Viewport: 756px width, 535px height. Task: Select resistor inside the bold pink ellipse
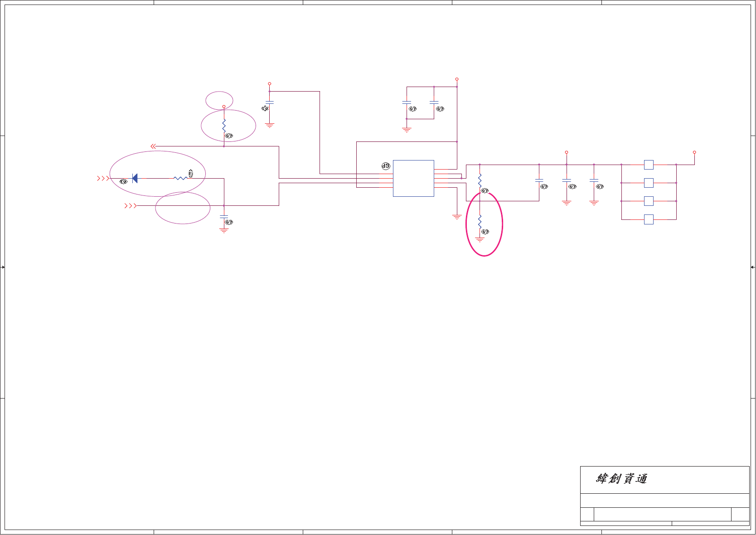point(480,222)
